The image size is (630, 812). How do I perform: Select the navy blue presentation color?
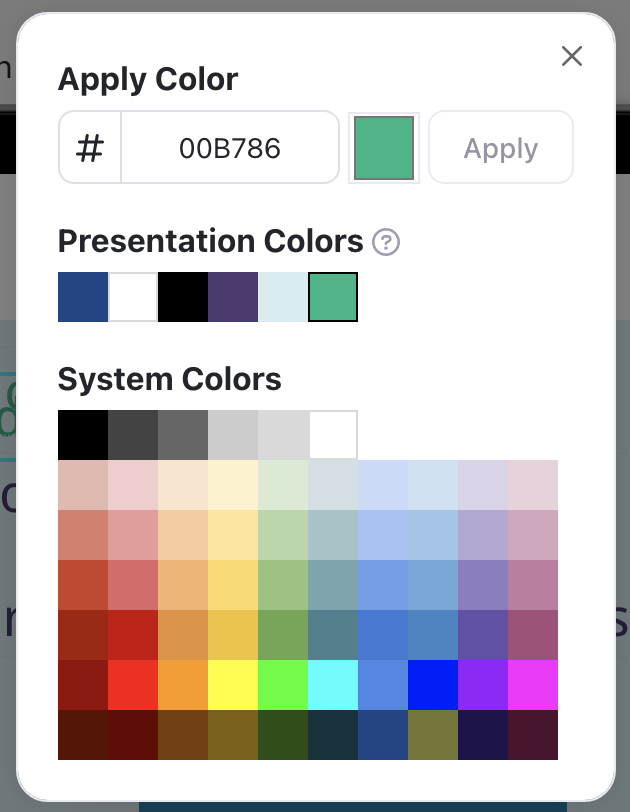(83, 297)
